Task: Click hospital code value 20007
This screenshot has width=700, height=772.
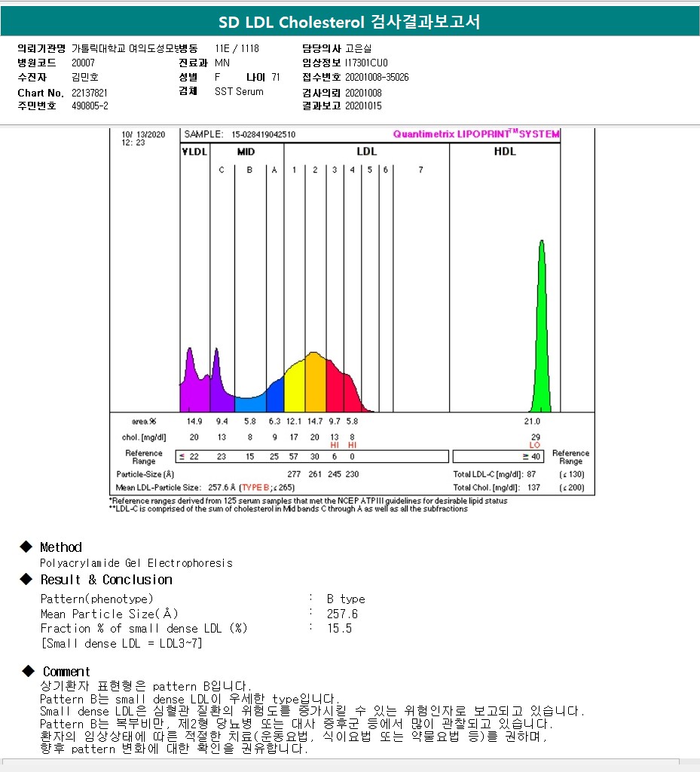Action: (83, 63)
